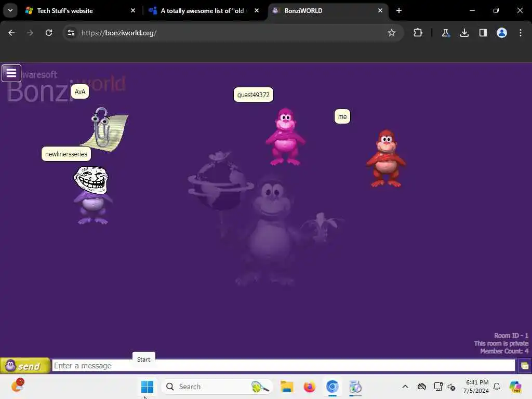Click the 'me' name label
The height and width of the screenshot is (399, 532).
pyautogui.click(x=342, y=117)
